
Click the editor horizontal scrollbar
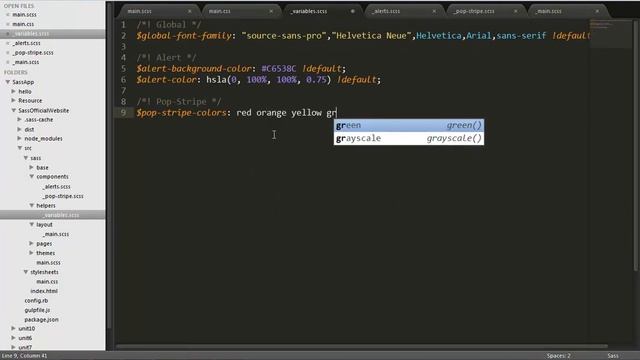click(x=361, y=347)
